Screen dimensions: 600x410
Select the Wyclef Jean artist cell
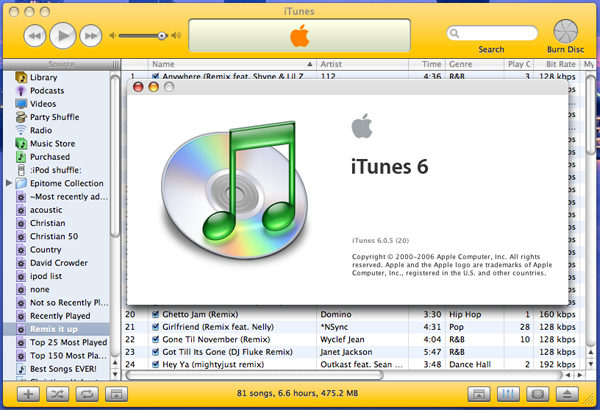[362, 340]
